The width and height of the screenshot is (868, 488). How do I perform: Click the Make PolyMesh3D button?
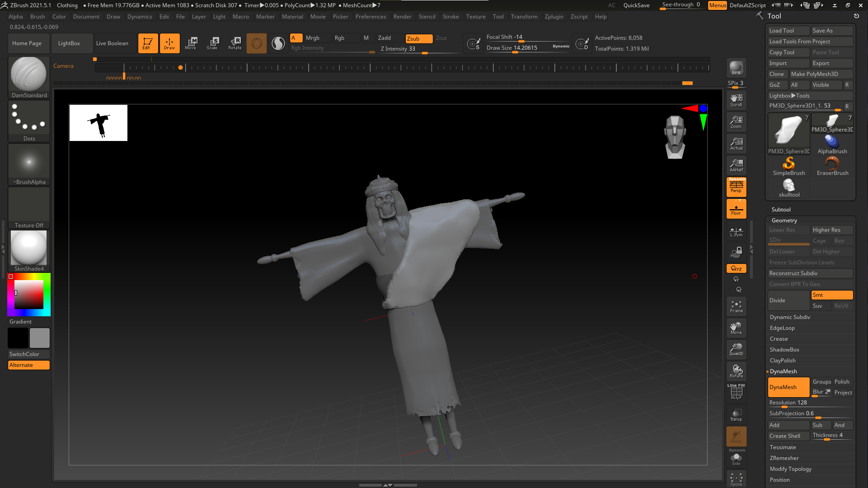[820, 74]
